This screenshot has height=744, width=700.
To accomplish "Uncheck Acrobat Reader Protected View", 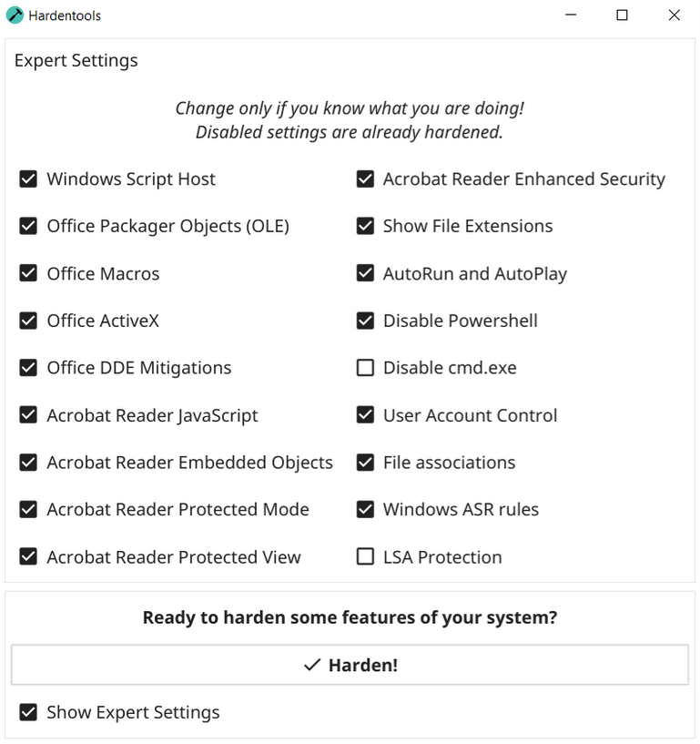I will tap(28, 556).
